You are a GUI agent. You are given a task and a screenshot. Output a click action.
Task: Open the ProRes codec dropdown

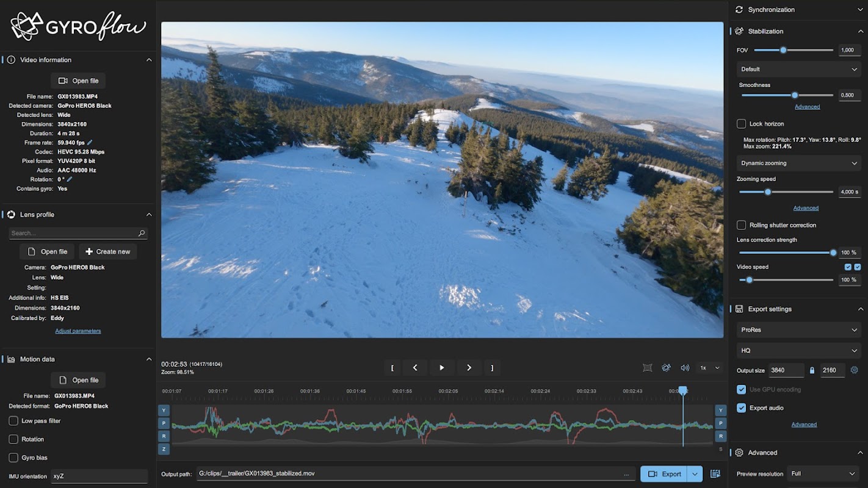click(x=799, y=330)
